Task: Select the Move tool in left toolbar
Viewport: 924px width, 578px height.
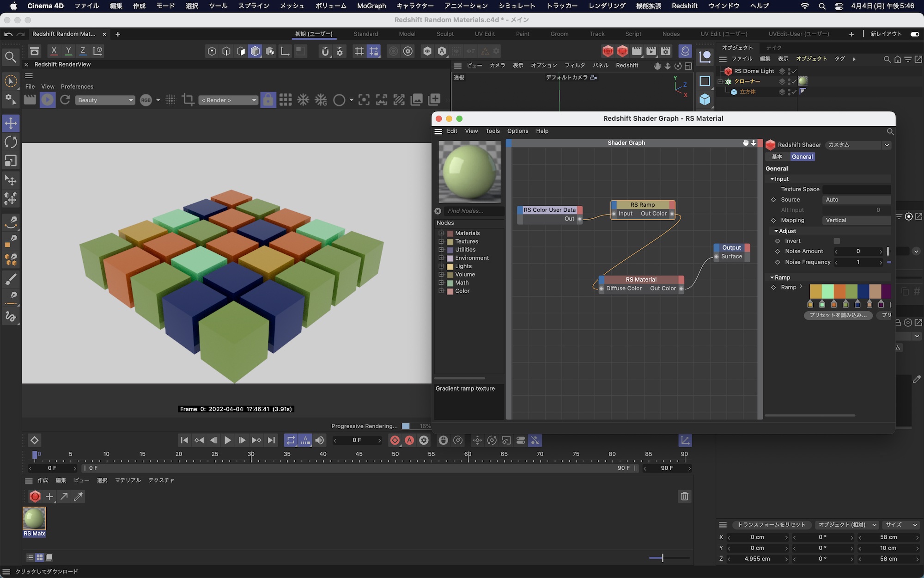Action: (11, 123)
